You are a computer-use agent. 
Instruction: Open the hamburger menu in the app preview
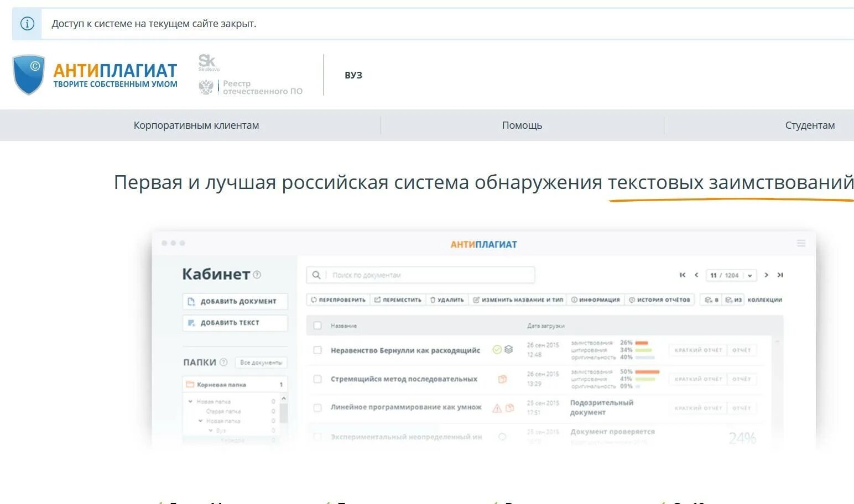pos(801,243)
